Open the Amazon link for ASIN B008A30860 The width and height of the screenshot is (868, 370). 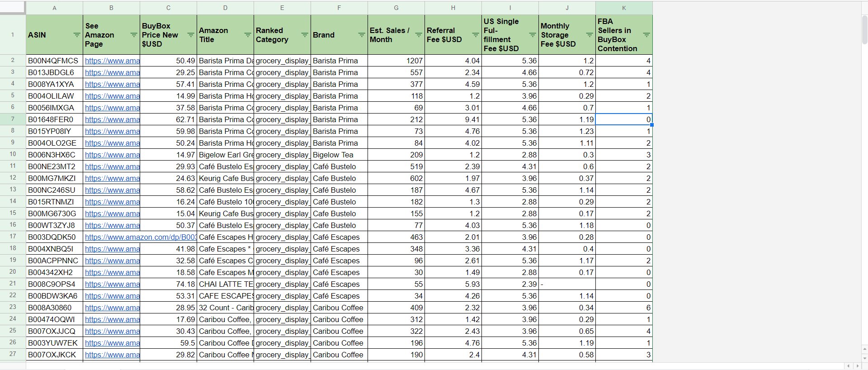[112, 308]
